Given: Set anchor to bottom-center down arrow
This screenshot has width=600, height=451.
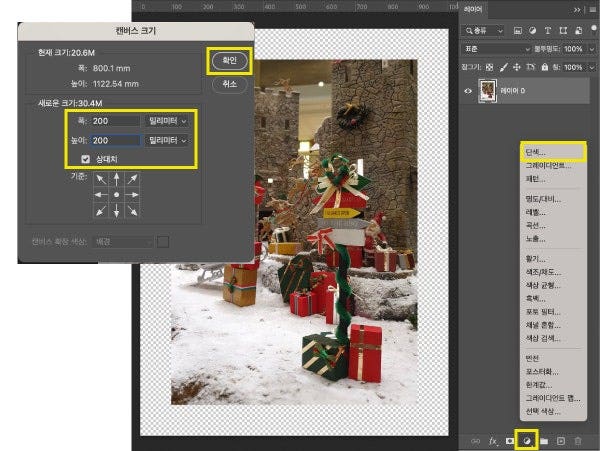Looking at the screenshot, I should pos(116,210).
